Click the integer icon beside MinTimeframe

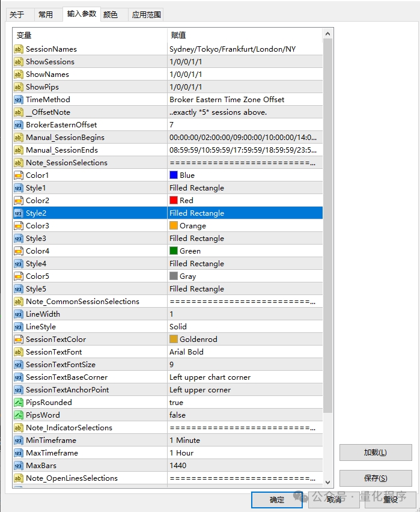coord(18,440)
